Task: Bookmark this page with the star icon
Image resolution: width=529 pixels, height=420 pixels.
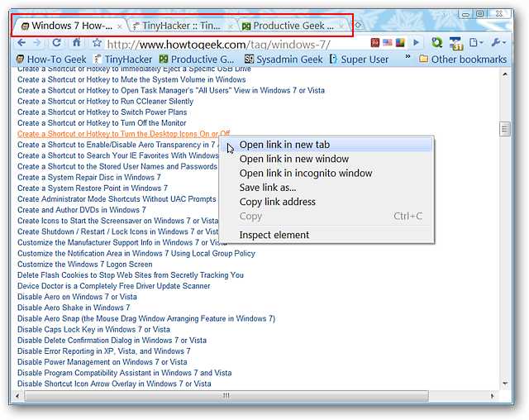Action: tap(97, 43)
